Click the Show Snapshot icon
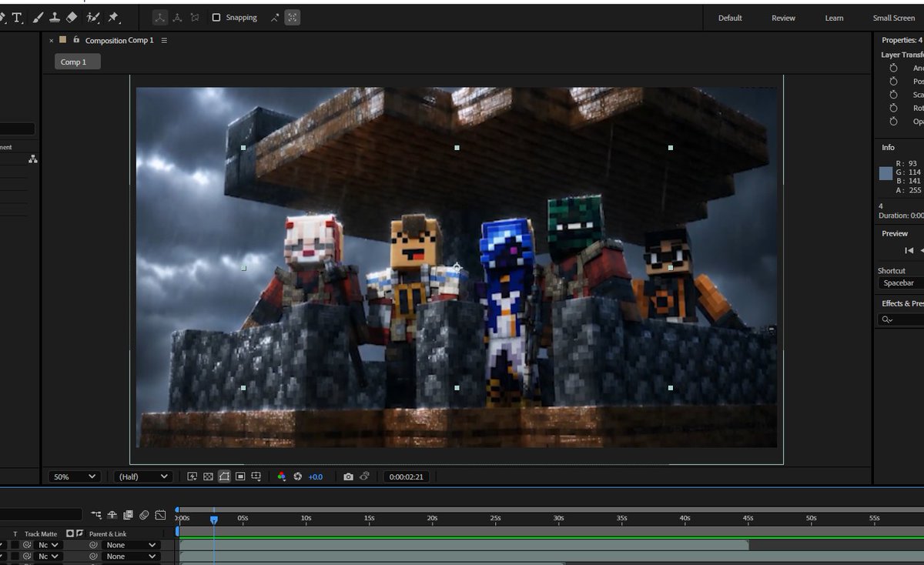924x565 pixels. pyautogui.click(x=365, y=476)
